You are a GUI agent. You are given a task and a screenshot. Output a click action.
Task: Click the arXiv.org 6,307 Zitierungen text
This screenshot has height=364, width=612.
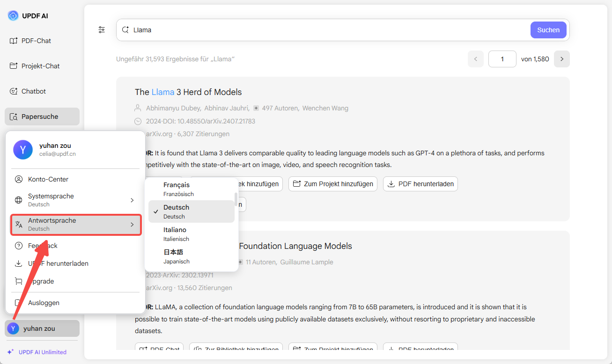187,134
